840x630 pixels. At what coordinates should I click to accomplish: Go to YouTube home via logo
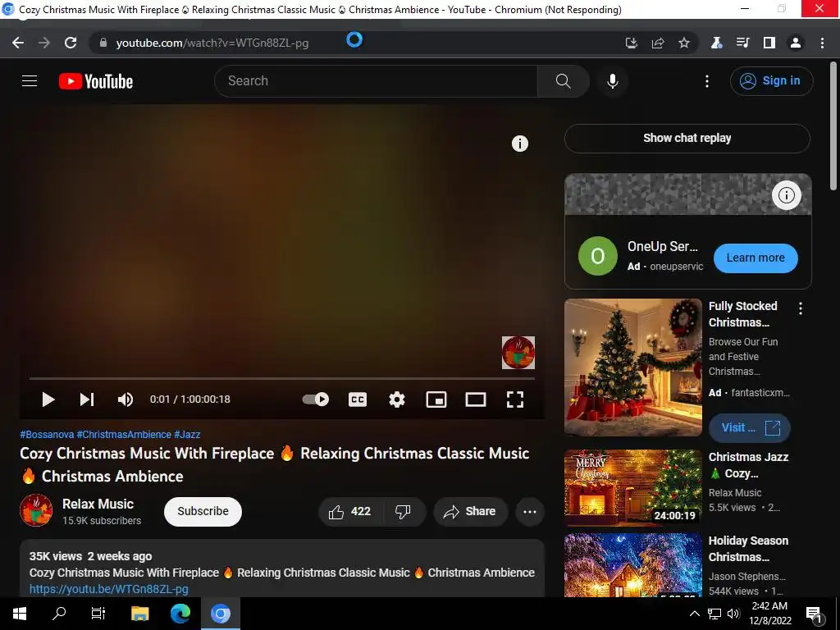pyautogui.click(x=96, y=81)
